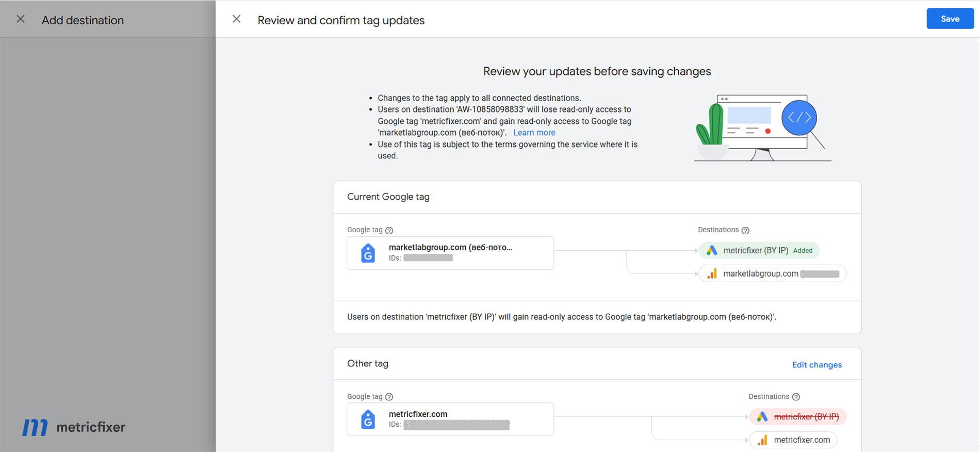Save the tag updates

950,19
